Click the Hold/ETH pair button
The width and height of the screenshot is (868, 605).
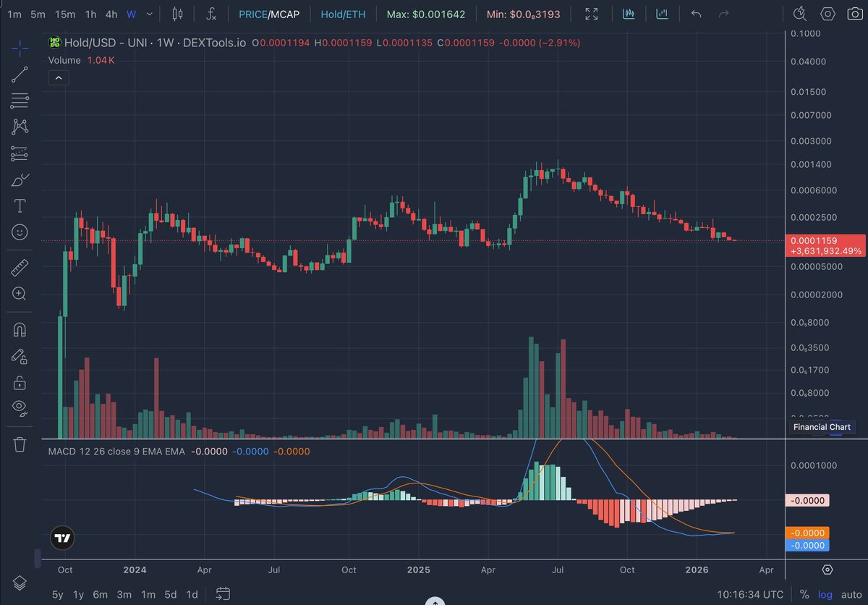[343, 13]
